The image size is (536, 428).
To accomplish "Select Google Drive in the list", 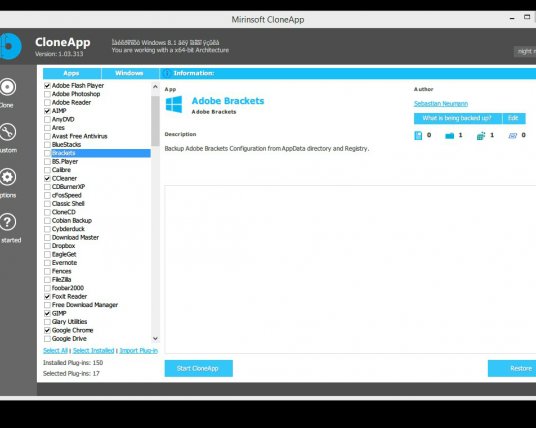I will pyautogui.click(x=69, y=339).
